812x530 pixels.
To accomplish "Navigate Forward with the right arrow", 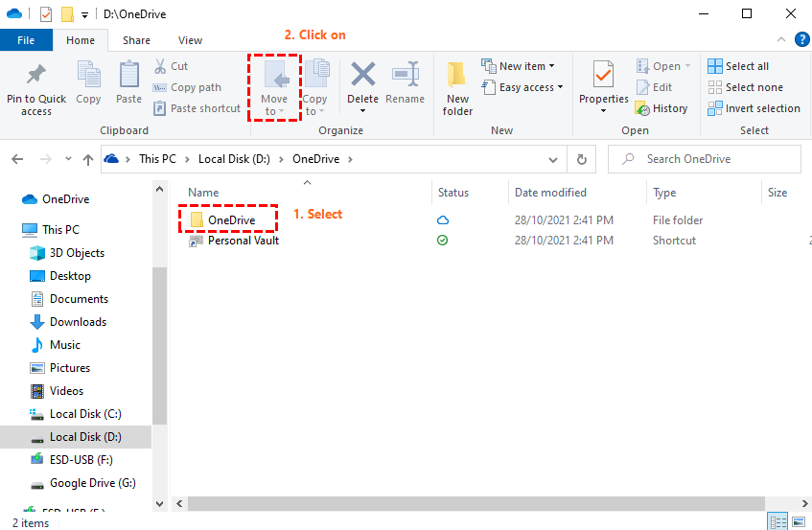I will coord(46,159).
